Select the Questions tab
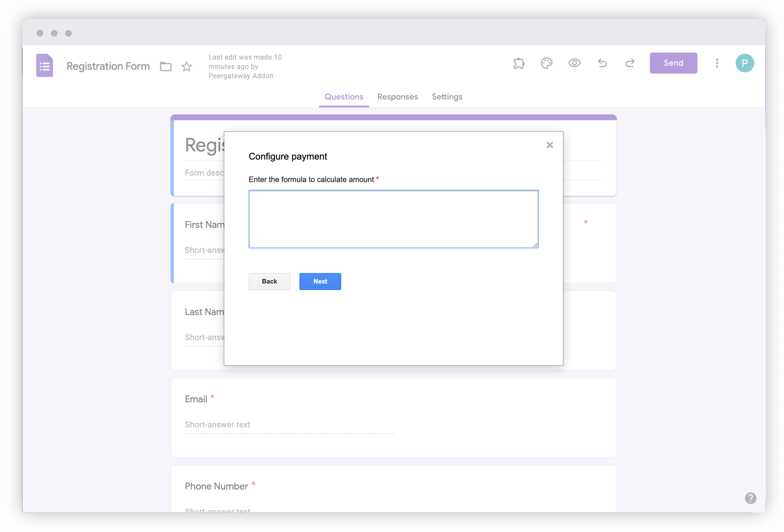The width and height of the screenshot is (784, 532). pos(344,97)
